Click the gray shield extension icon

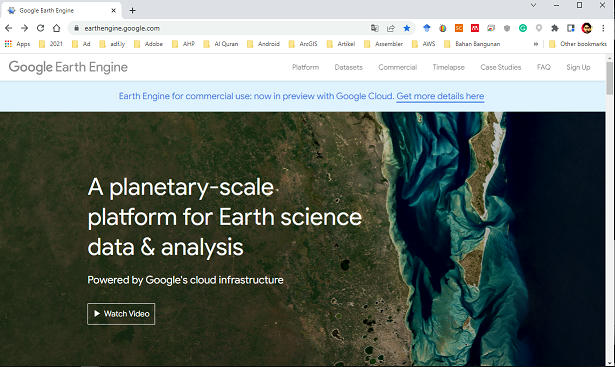[507, 28]
